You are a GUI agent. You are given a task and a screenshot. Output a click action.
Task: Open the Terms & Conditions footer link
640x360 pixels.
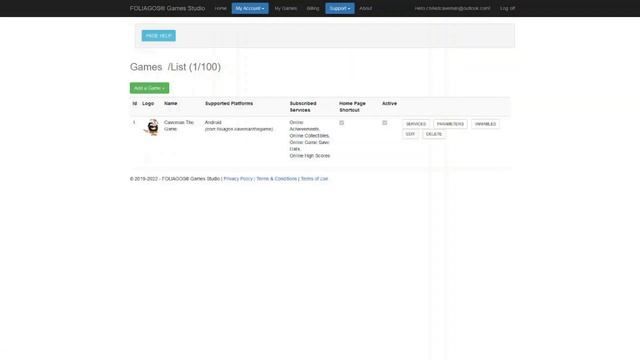pos(276,179)
